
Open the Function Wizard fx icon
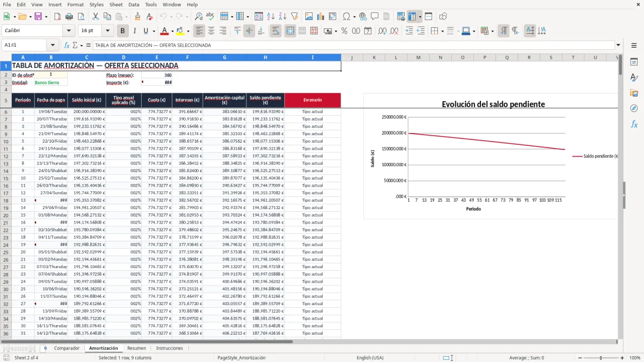tap(67, 45)
